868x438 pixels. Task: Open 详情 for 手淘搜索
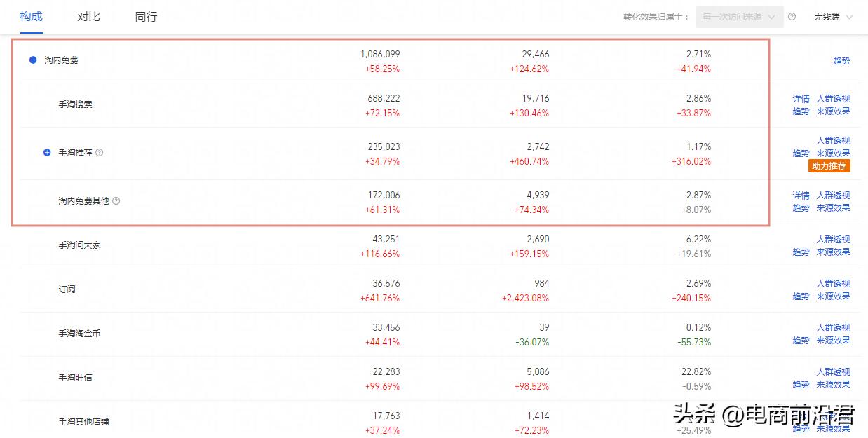pyautogui.click(x=801, y=99)
